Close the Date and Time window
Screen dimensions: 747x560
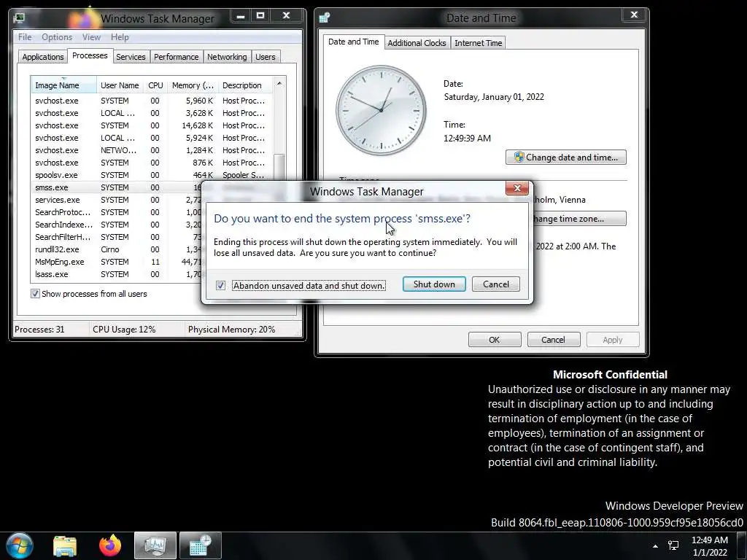(634, 15)
